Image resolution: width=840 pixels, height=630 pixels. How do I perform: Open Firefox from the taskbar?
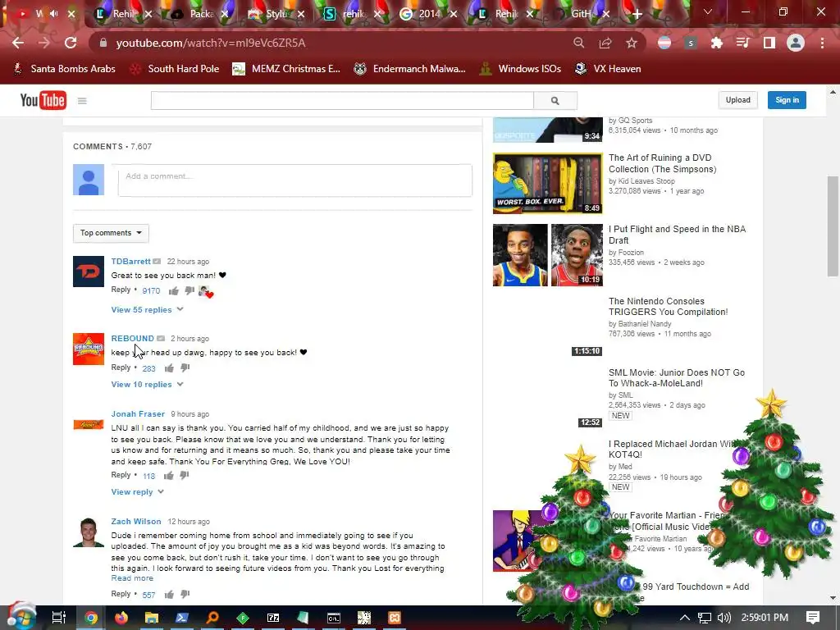click(x=121, y=618)
